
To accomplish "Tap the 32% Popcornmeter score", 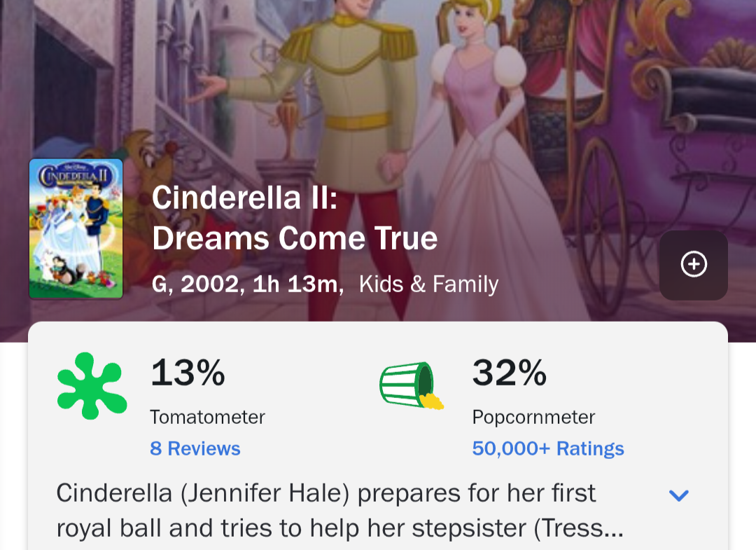I will (509, 373).
